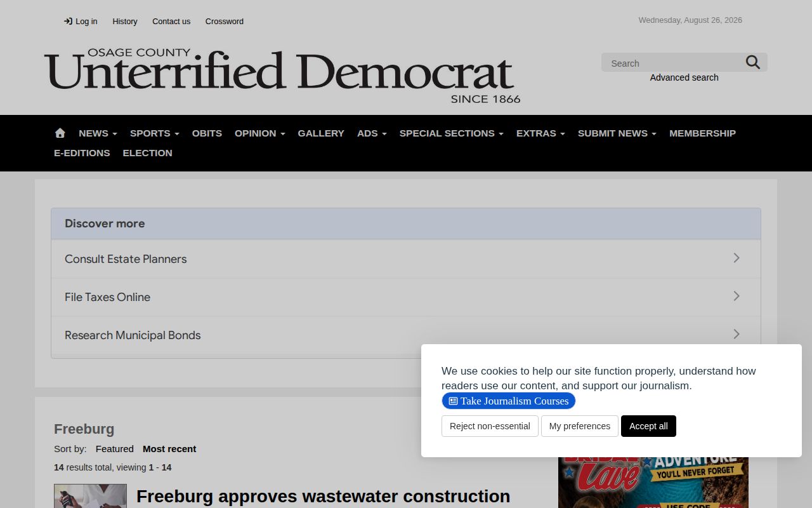Click the search magnifier icon
The image size is (812, 508).
tap(753, 62)
